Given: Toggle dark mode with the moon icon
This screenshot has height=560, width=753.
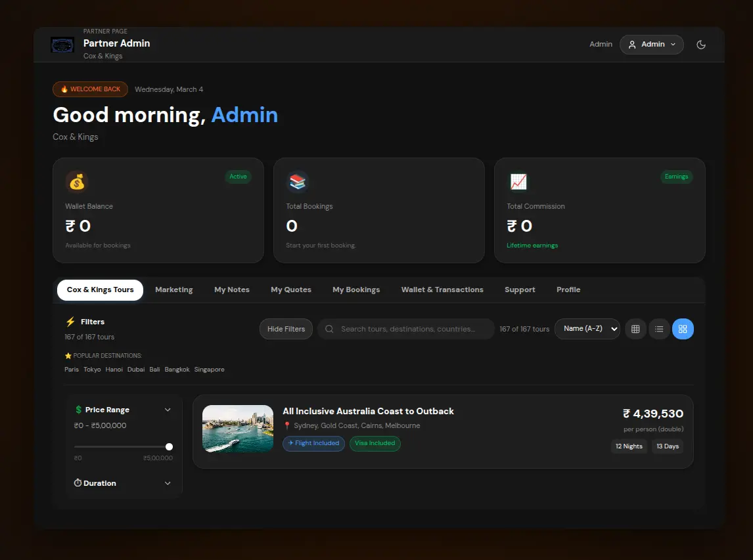Looking at the screenshot, I should (700, 45).
